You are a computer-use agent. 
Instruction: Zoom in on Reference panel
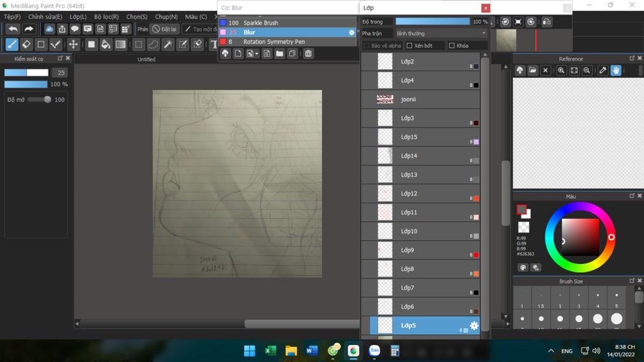pos(561,70)
